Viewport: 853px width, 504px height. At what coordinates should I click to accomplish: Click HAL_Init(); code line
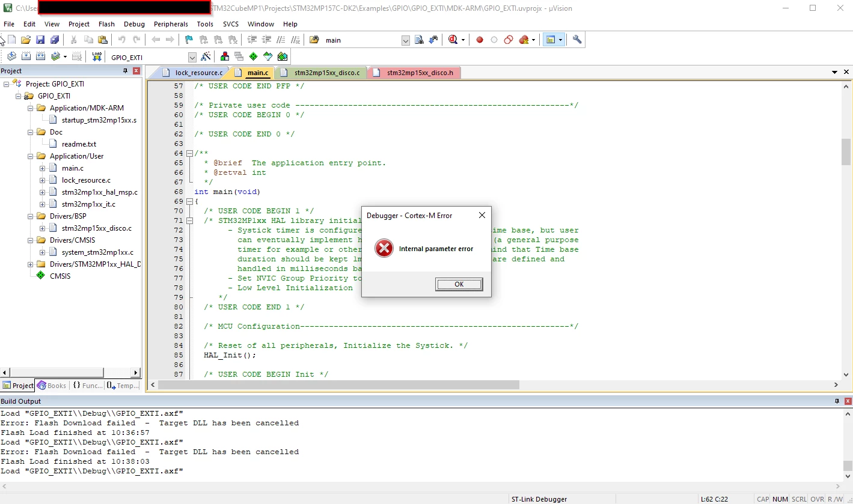230,355
